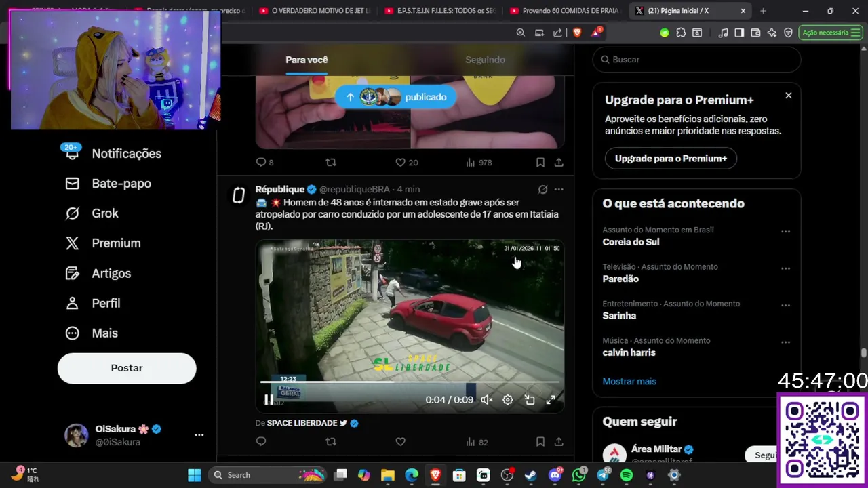This screenshot has height=488, width=868.
Task: Open options for Paredão trend
Action: [x=785, y=268]
